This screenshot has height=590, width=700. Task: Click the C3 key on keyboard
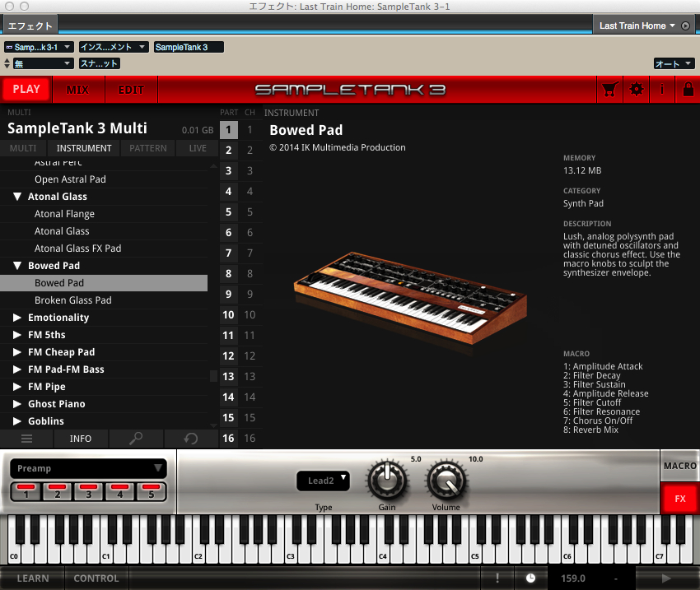[291, 553]
